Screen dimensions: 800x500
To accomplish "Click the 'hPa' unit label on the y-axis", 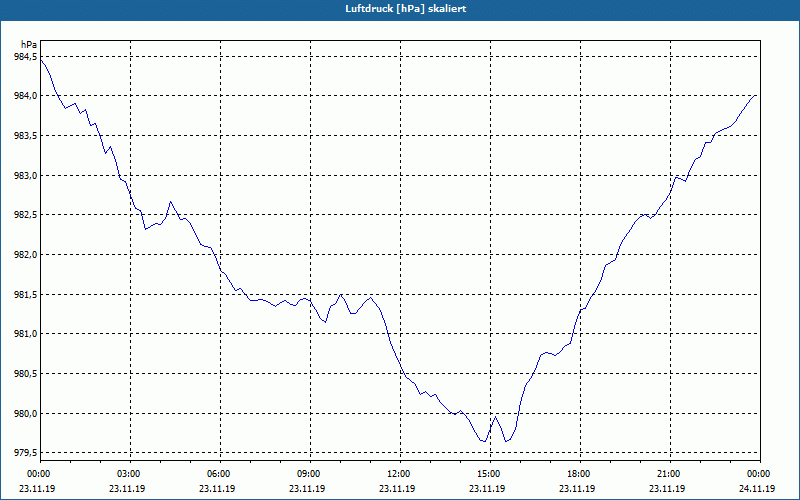I will 29,45.
